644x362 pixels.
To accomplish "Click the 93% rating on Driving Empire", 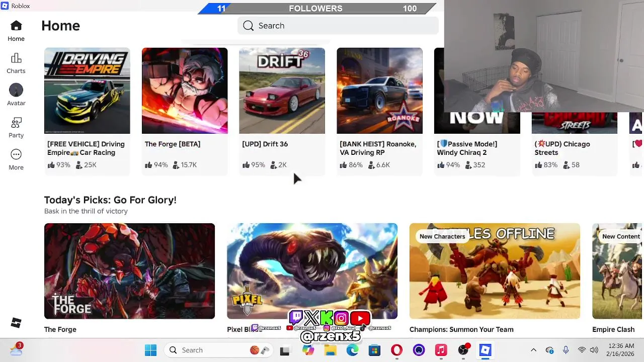I will click(59, 165).
